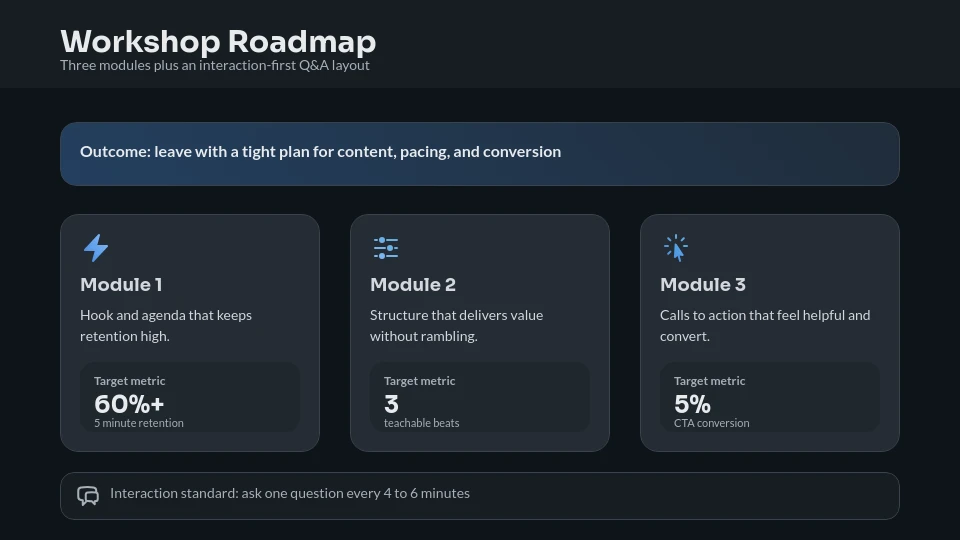Viewport: 960px width, 540px height.
Task: Select the Module 2 heading
Action: tap(413, 285)
